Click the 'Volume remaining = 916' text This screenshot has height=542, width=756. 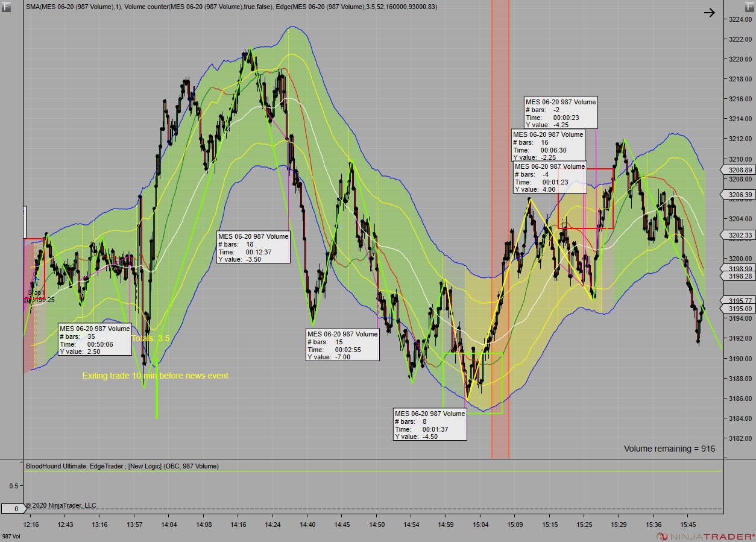669,449
